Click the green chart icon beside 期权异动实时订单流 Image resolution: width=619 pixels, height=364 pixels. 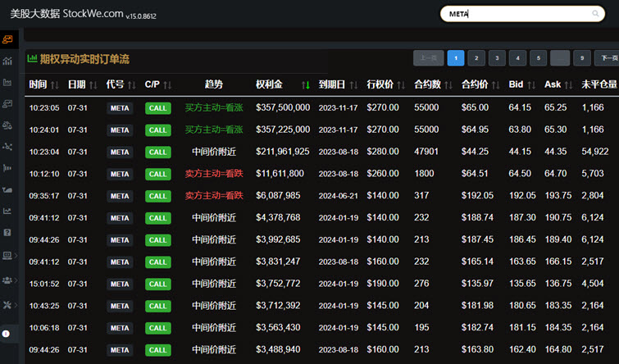32,59
